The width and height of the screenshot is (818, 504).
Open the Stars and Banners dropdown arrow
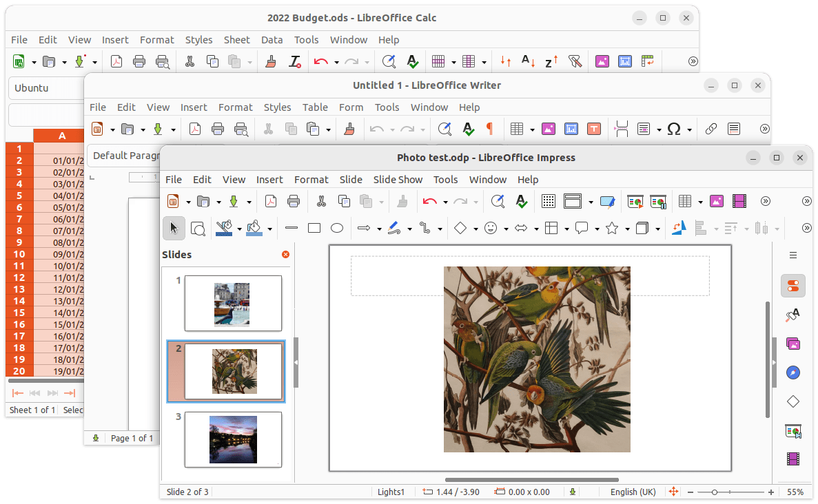627,229
